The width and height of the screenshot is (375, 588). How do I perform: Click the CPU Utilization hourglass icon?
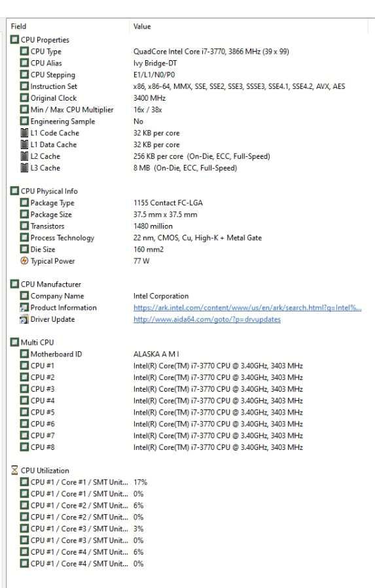pyautogui.click(x=14, y=470)
